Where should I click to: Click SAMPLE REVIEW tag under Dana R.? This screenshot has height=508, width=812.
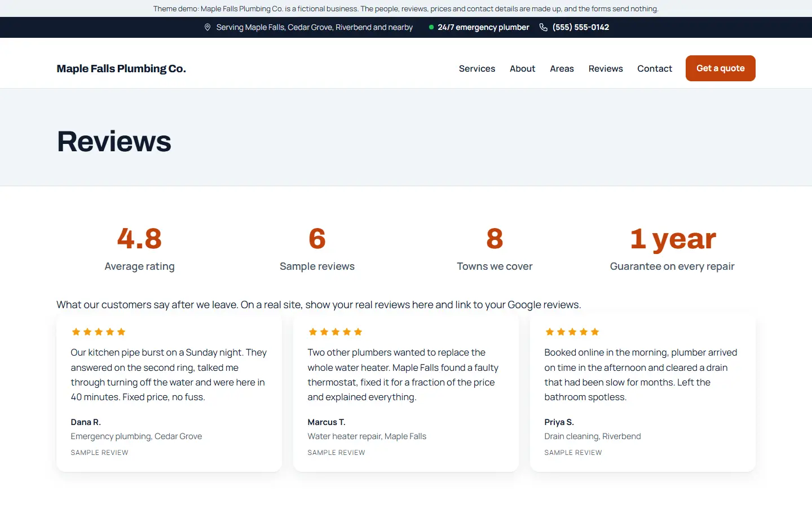(99, 453)
